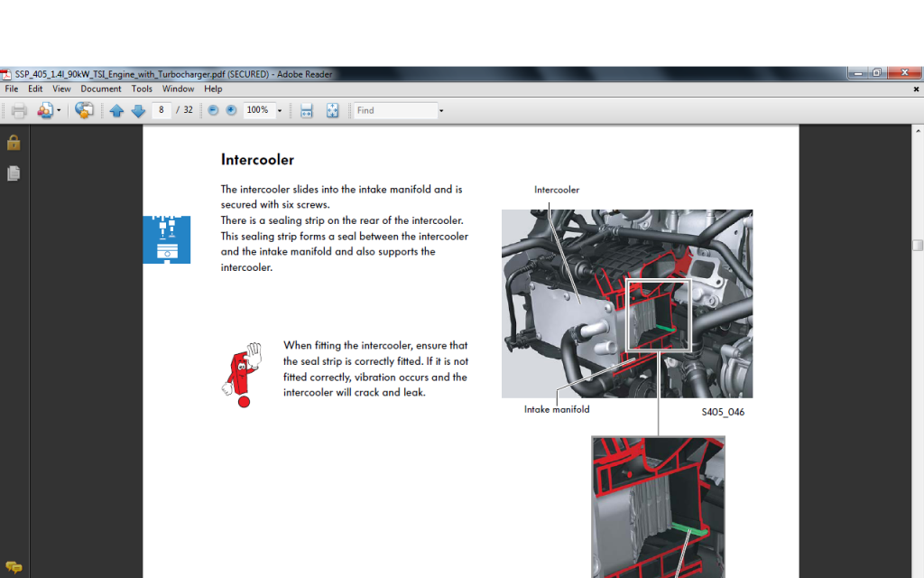The image size is (924, 578).
Task: Open Security Settings padlock panel
Action: [14, 143]
